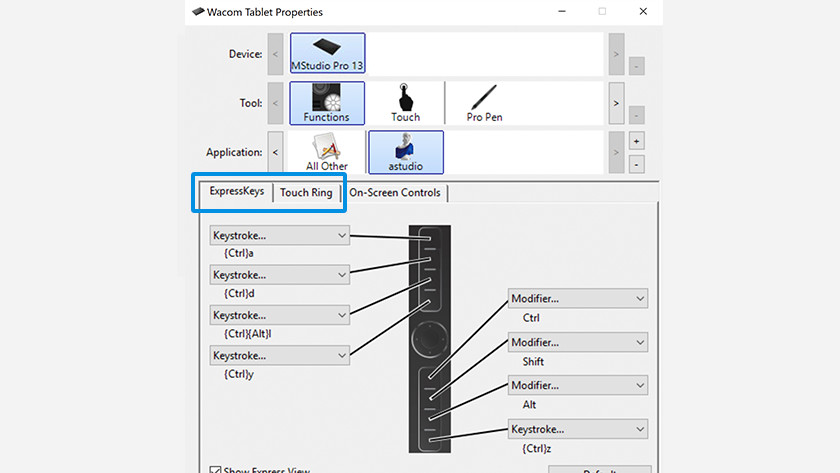Open the Keystroke dropdown for {Ctrl}z
Screen dimensions: 840x473
click(x=577, y=429)
